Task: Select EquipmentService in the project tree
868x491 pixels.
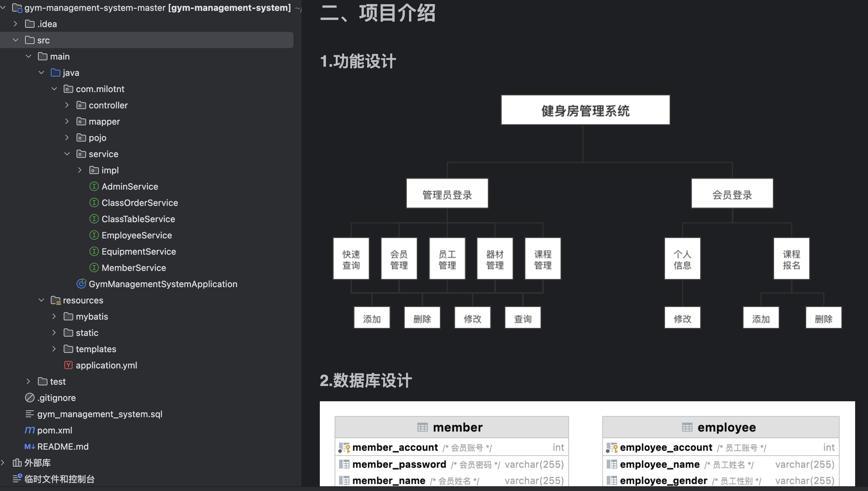Action: click(x=139, y=252)
